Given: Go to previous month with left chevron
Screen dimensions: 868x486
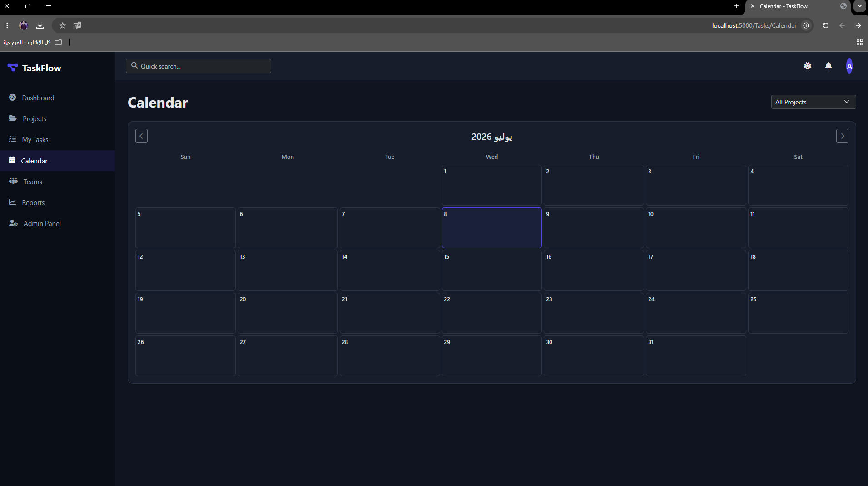Looking at the screenshot, I should click(141, 136).
